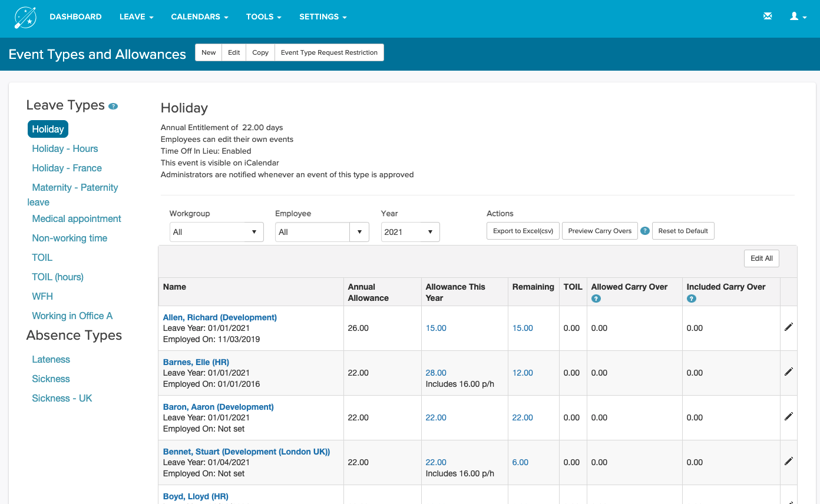This screenshot has width=820, height=504.
Task: Click the help icon next to Preview Carry Overs
Action: point(645,231)
